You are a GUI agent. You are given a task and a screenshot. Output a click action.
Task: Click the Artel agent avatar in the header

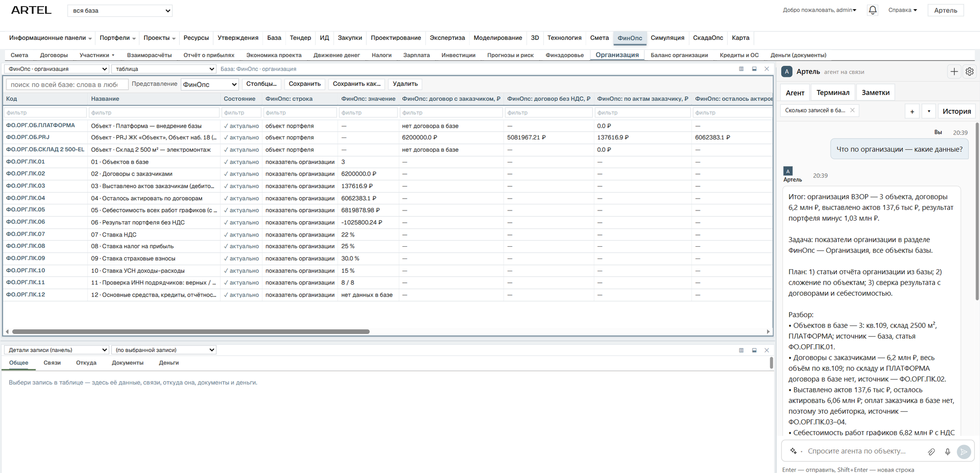(787, 72)
